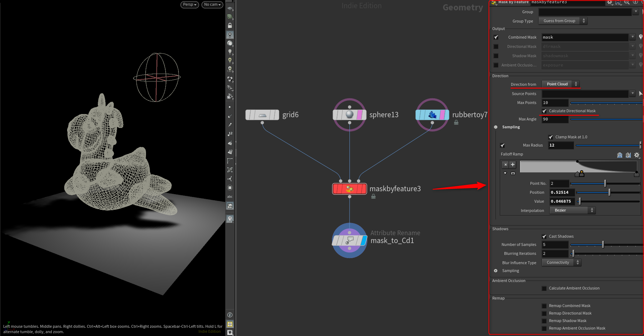
Task: Enable the Shadow Mask checkbox
Action: click(496, 56)
